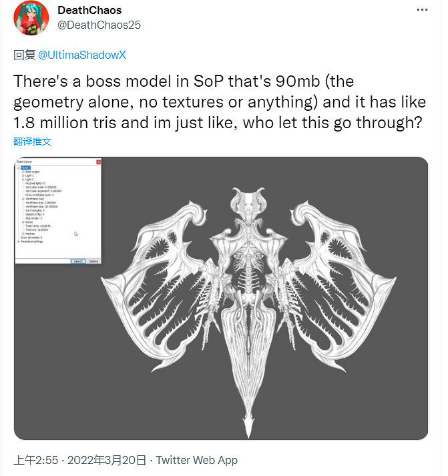Viewport: 448px width, 476px height.
Task: Click the Search button in Data Viewer
Action: [x=78, y=261]
